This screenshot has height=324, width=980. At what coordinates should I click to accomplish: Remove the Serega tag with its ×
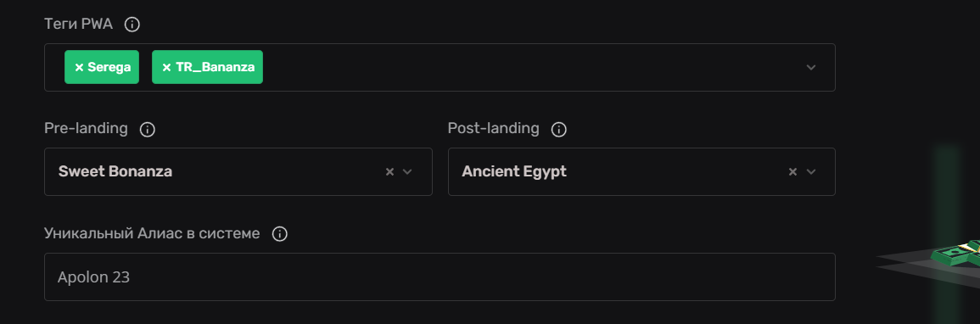[79, 67]
